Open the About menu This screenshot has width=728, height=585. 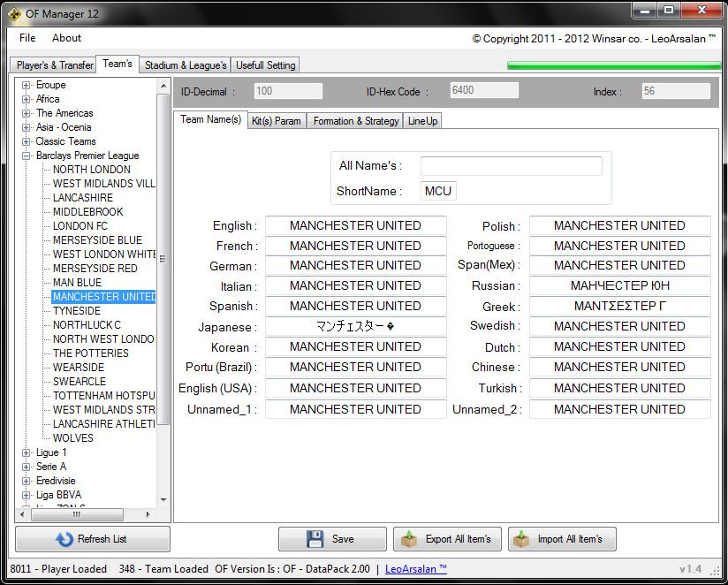pyautogui.click(x=66, y=38)
